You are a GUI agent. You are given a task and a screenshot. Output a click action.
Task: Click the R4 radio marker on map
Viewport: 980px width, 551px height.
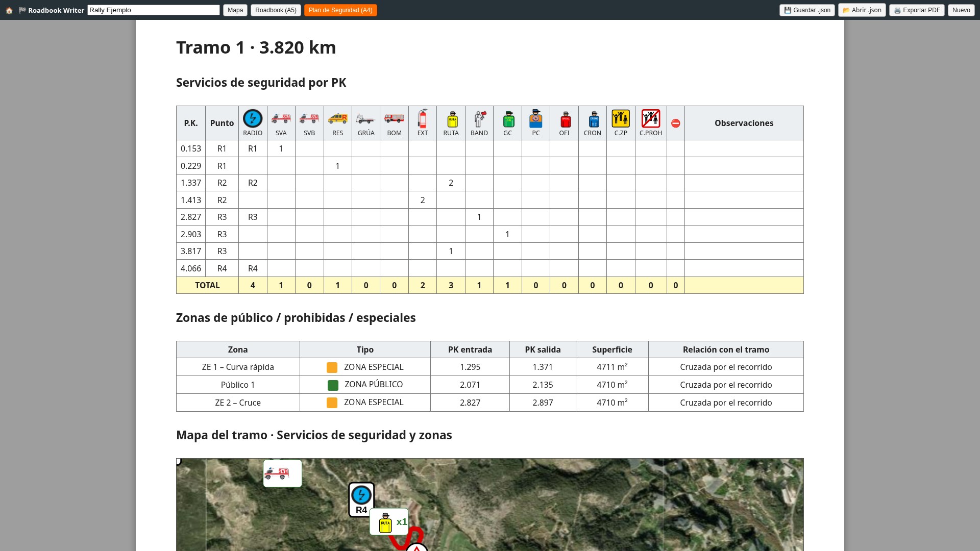pos(361,499)
